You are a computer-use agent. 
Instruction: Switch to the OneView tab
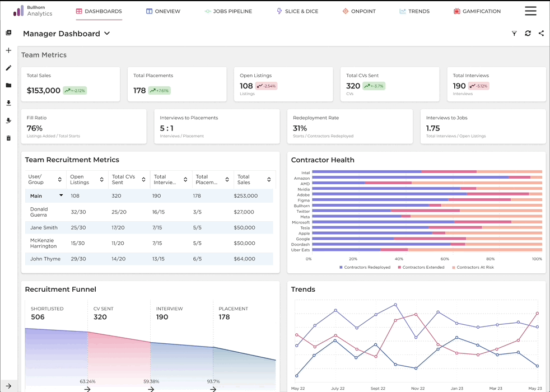163,11
